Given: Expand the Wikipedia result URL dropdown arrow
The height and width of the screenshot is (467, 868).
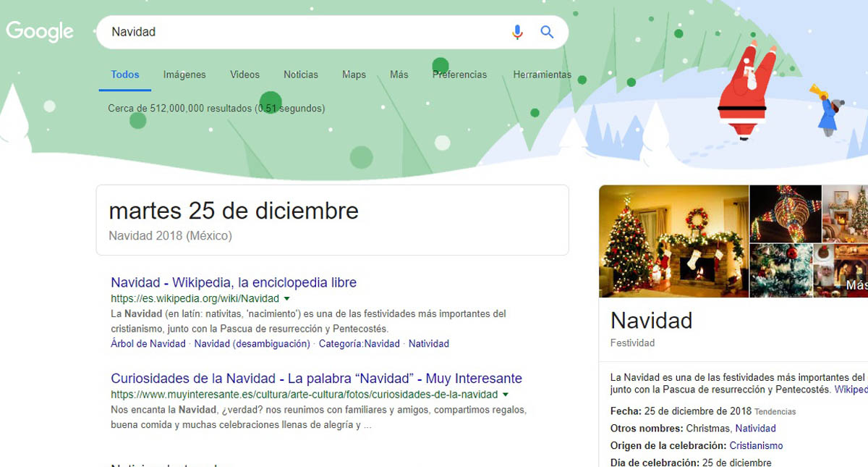Looking at the screenshot, I should pyautogui.click(x=286, y=298).
